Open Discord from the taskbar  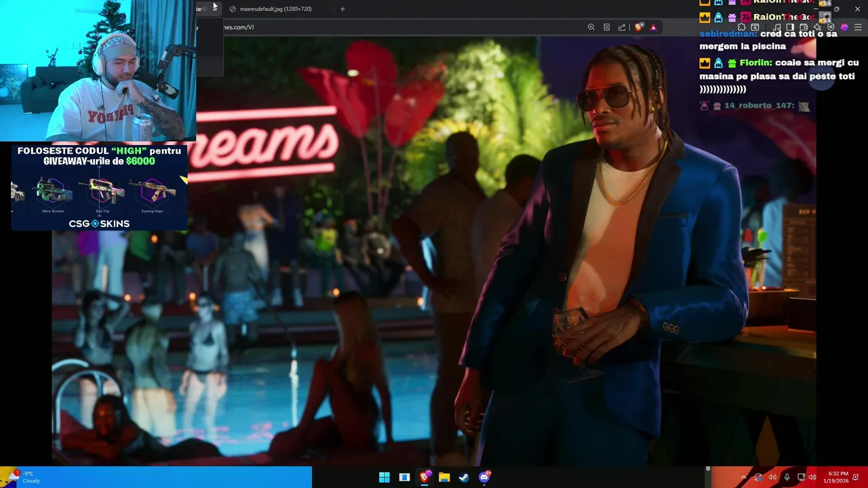484,477
